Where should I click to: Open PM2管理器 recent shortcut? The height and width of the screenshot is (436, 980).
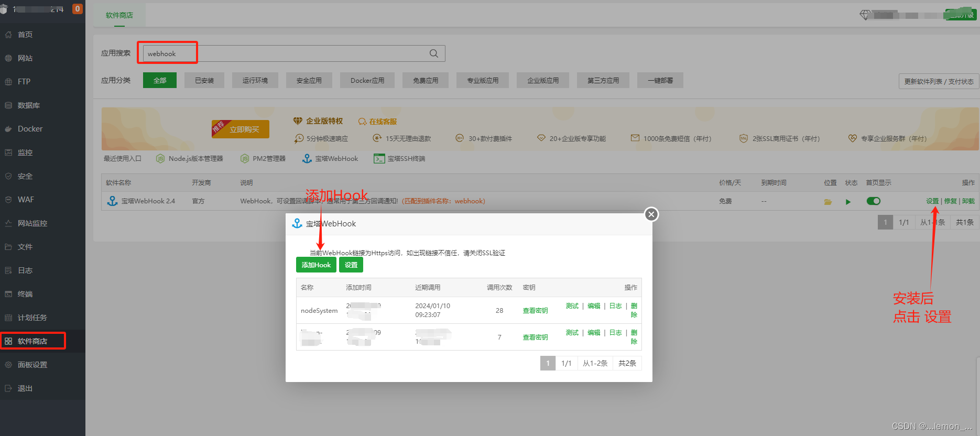click(x=263, y=159)
